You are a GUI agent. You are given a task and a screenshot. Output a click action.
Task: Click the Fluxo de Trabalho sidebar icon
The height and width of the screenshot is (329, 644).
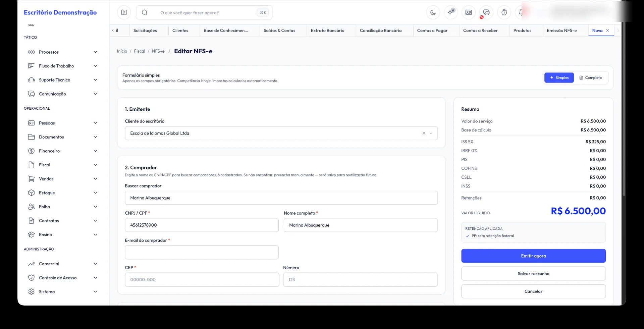[x=31, y=66]
